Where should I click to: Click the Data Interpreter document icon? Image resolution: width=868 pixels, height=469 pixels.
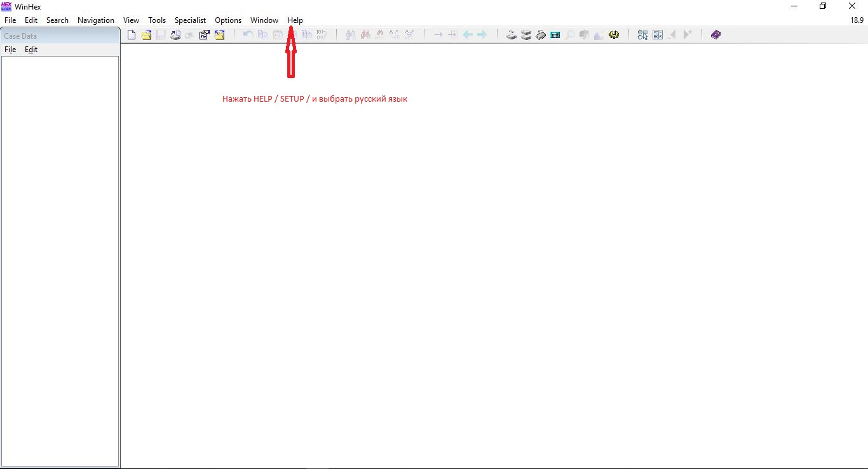click(658, 35)
